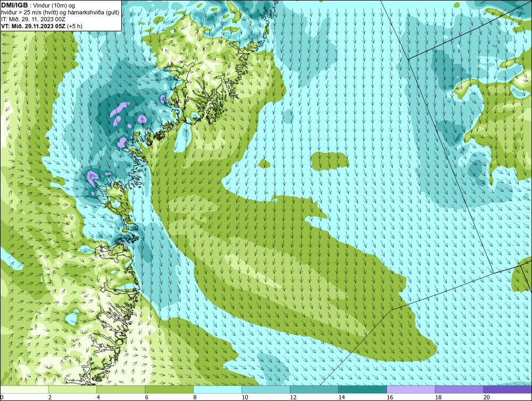Click the legend value label 10
Viewport: 532px width, 401px height.
click(x=245, y=397)
